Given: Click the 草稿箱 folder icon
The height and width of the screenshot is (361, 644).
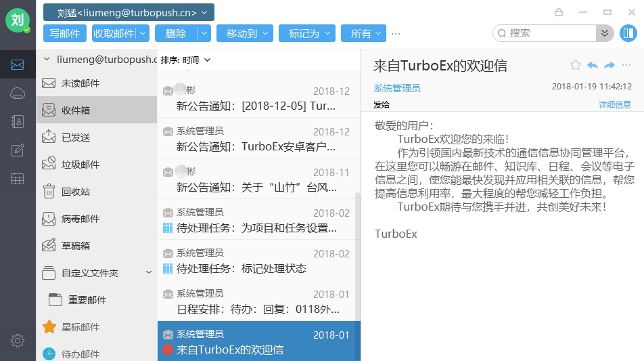Looking at the screenshot, I should point(49,245).
